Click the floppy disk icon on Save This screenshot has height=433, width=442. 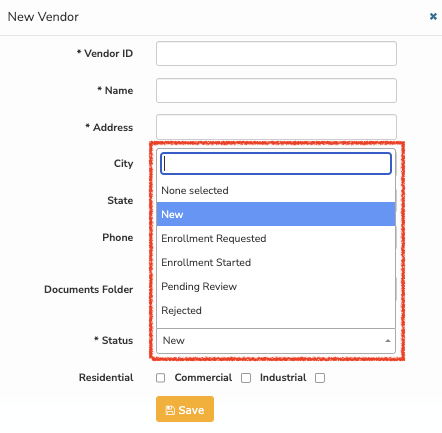click(x=170, y=410)
